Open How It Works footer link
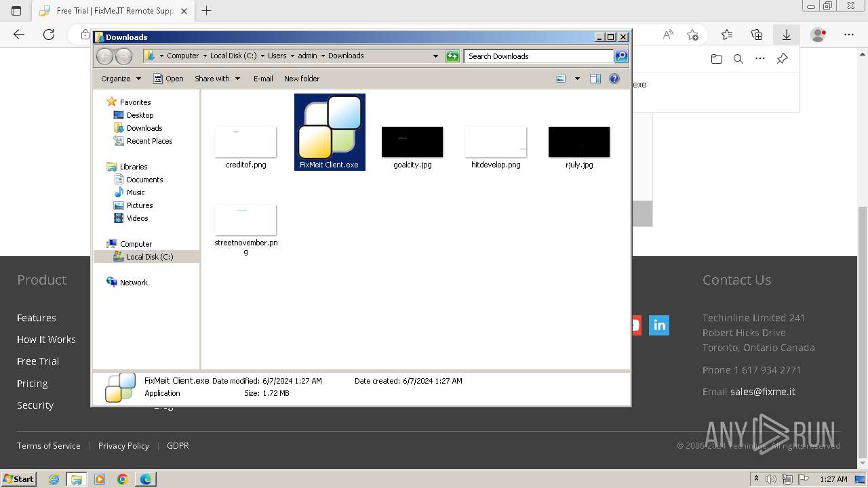This screenshot has height=488, width=868. coord(46,340)
